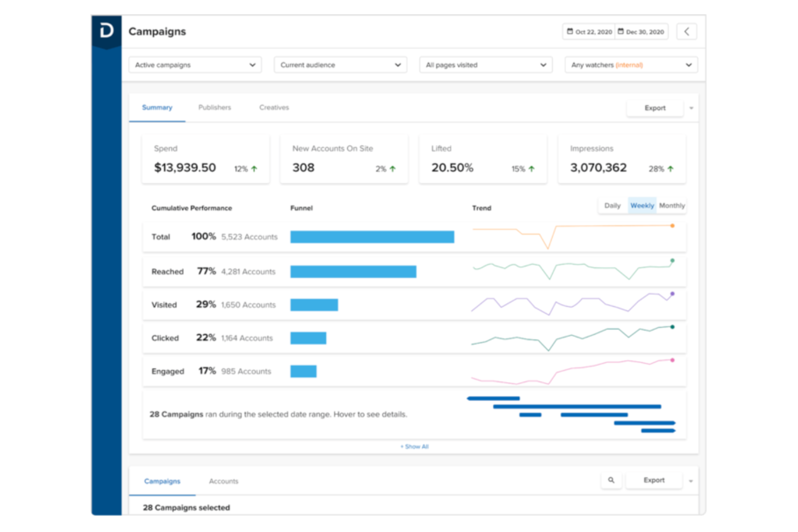The image size is (798, 532).
Task: Click the New Accounts On Site card
Action: pos(344,160)
